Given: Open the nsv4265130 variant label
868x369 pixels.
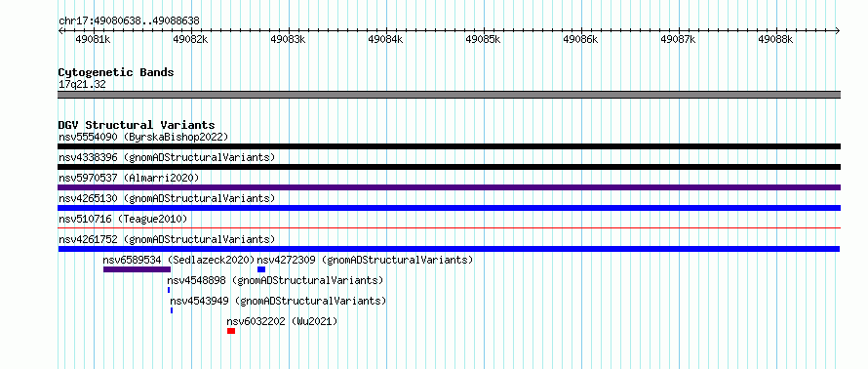Looking at the screenshot, I should click(167, 198).
